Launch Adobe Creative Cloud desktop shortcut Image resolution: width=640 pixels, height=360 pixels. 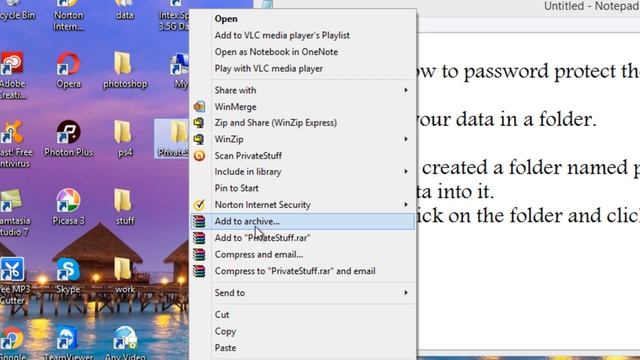12,75
